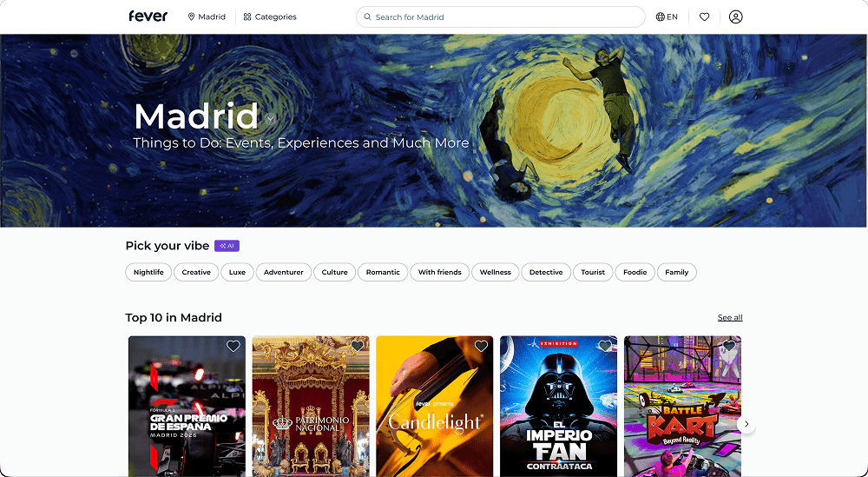Select the Romantic vibe chip
The height and width of the screenshot is (477, 868).
pyautogui.click(x=383, y=272)
